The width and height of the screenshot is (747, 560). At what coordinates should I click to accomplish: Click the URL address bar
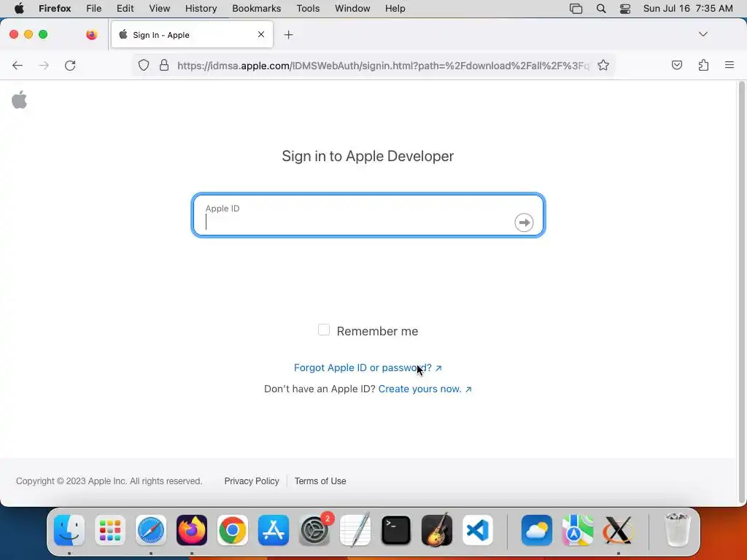(x=383, y=66)
